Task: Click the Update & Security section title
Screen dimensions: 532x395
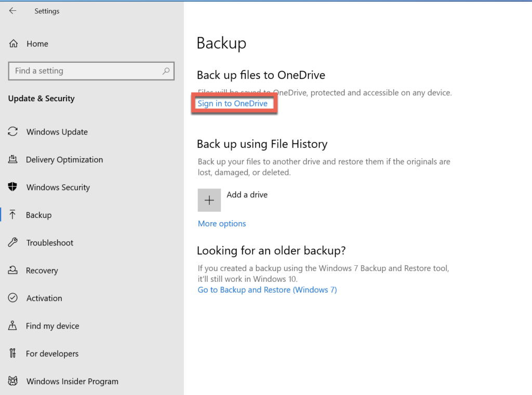Action: [x=42, y=98]
